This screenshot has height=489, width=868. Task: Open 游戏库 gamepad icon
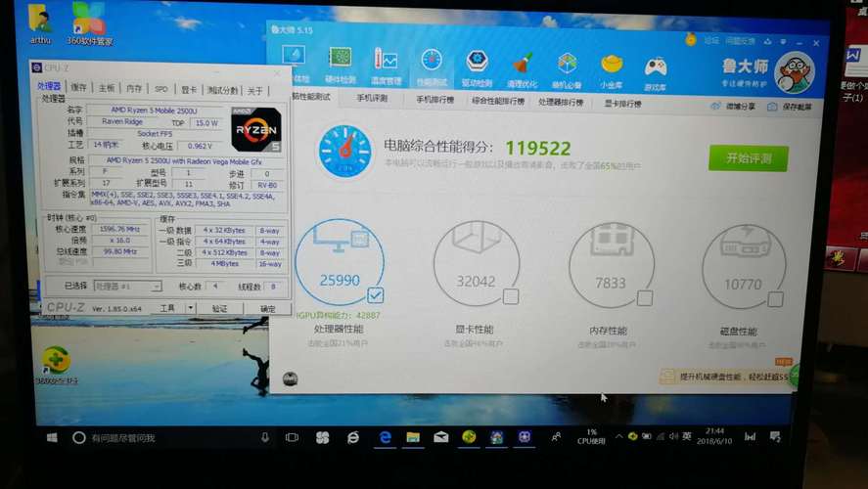[x=655, y=72]
